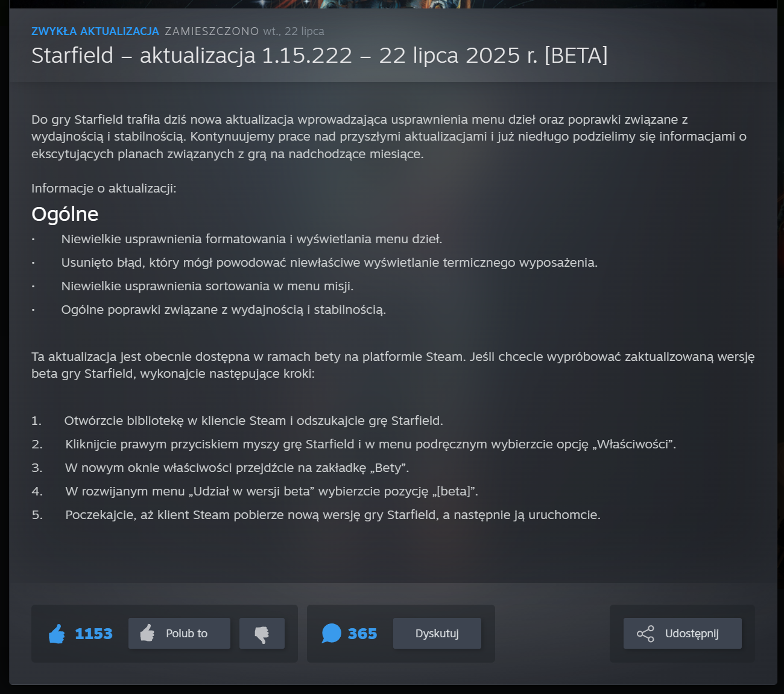Open discussion with Dyskutuj button
784x694 pixels.
(437, 634)
